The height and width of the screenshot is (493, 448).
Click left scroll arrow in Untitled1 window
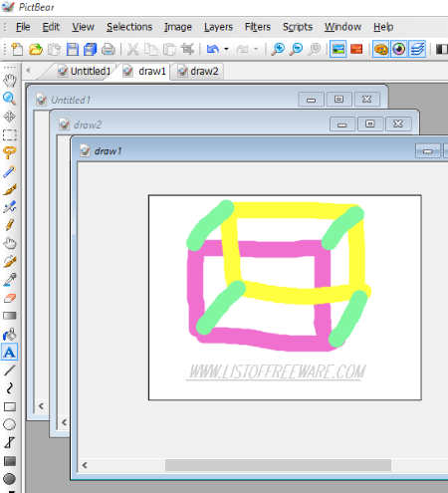point(41,405)
